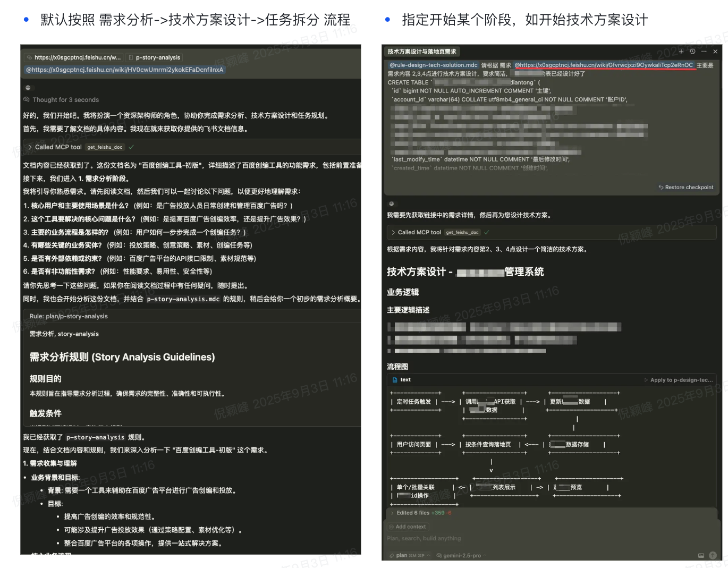Click the send arrow button
This screenshot has height=568, width=728.
click(713, 555)
